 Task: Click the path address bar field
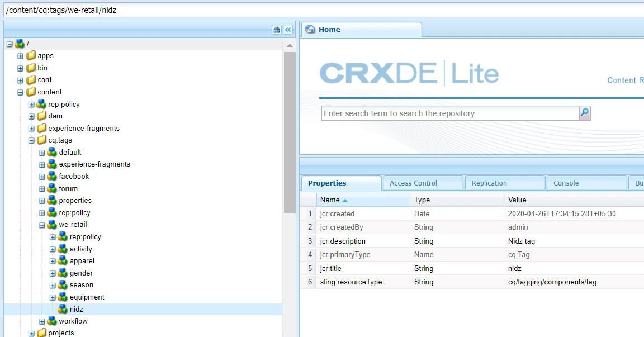pos(324,10)
